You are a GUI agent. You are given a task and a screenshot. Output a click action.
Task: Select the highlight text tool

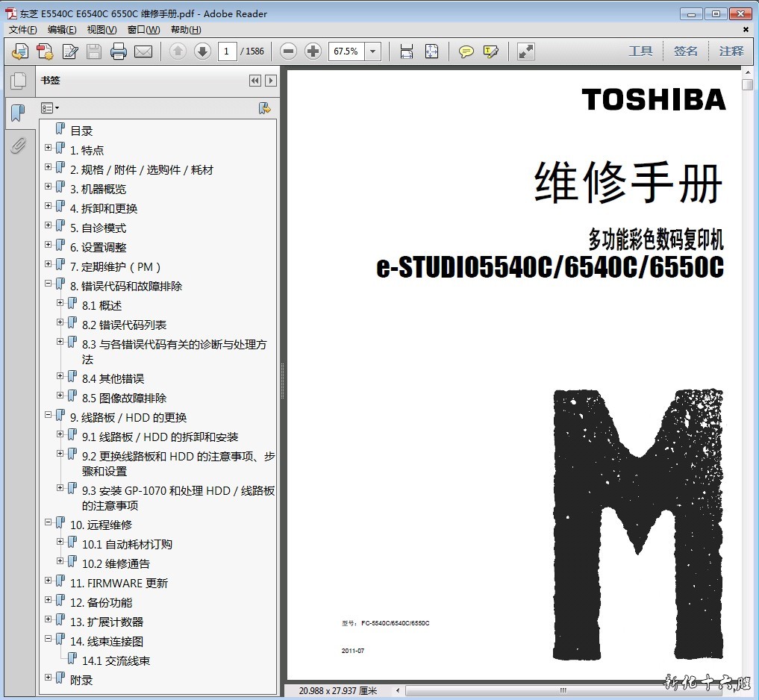pyautogui.click(x=490, y=51)
